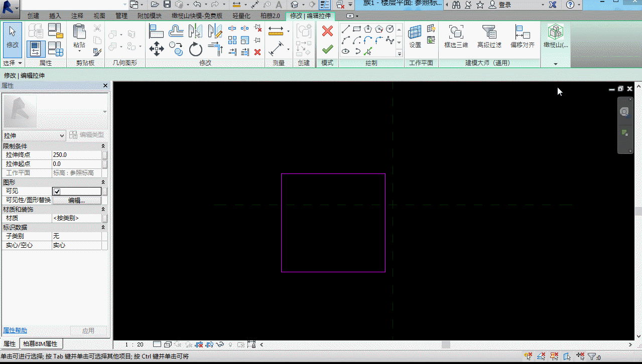Click the red X Cancel Edit Mode
The height and width of the screenshot is (364, 642).
pos(327,31)
